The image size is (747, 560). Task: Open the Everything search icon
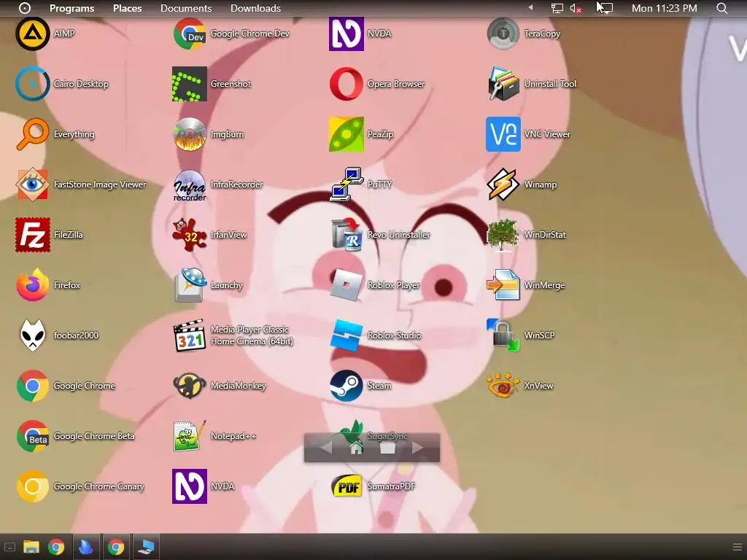[32, 134]
